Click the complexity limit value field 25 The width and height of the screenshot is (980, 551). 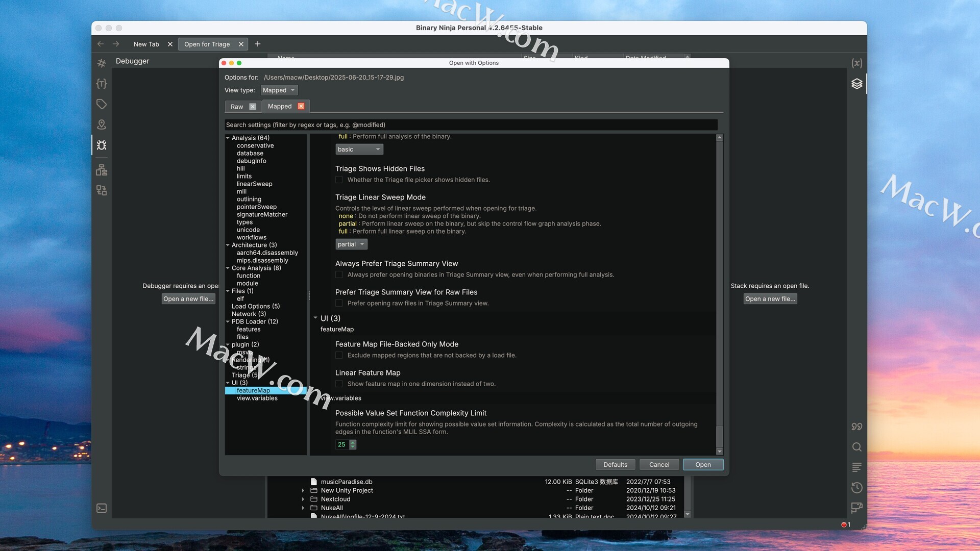click(x=342, y=444)
